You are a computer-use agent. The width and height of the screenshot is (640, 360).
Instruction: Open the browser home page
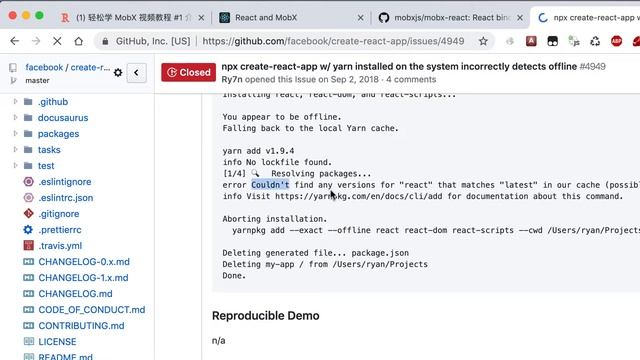pyautogui.click(x=78, y=41)
